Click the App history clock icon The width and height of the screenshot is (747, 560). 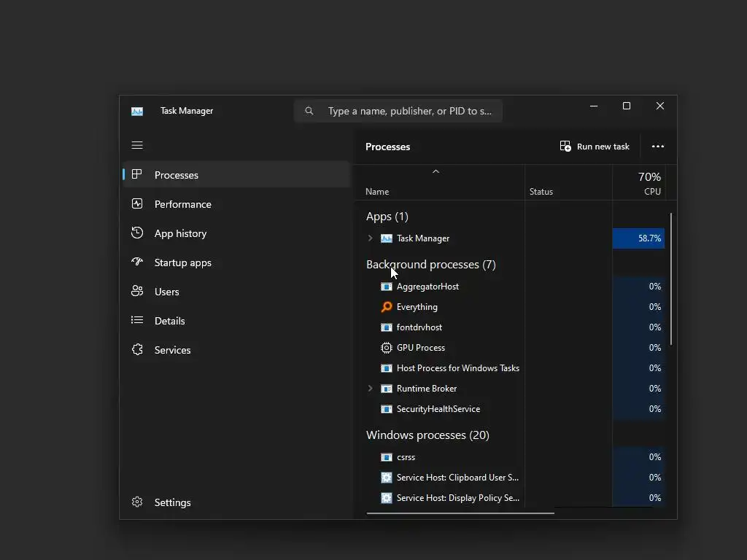[x=137, y=233]
